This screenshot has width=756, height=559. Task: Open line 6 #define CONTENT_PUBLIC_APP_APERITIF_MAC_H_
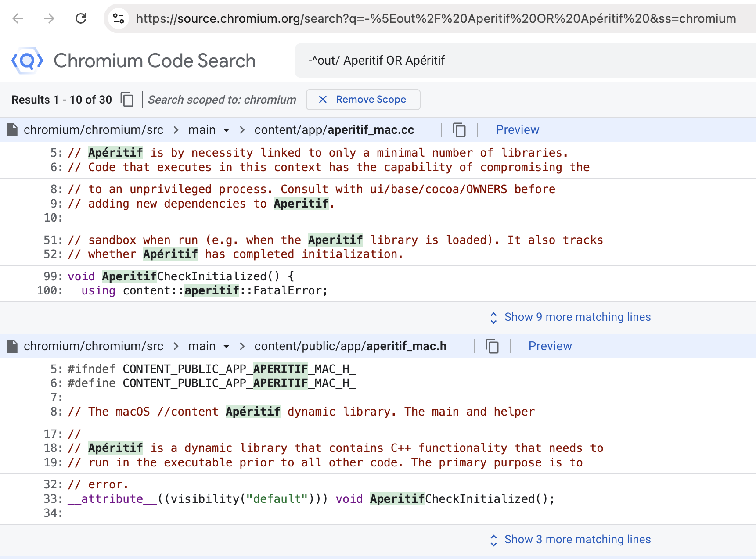click(x=212, y=383)
